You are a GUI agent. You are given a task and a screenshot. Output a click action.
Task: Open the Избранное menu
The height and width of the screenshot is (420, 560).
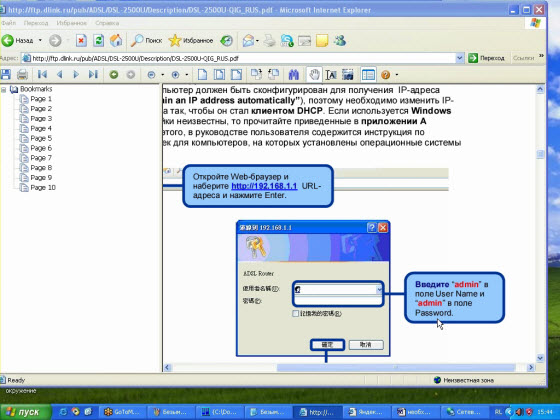click(x=71, y=23)
